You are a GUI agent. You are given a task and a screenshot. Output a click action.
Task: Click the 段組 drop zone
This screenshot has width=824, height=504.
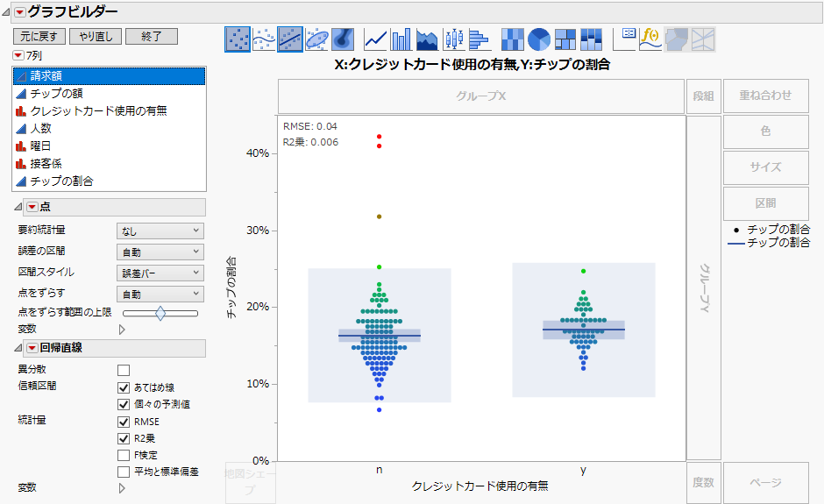pyautogui.click(x=703, y=96)
